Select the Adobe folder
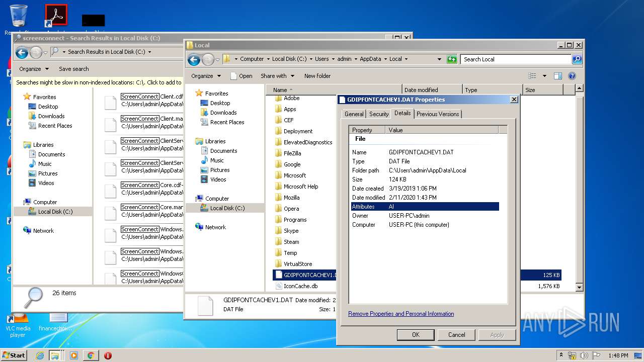Image resolution: width=644 pixels, height=362 pixels. pos(291,98)
